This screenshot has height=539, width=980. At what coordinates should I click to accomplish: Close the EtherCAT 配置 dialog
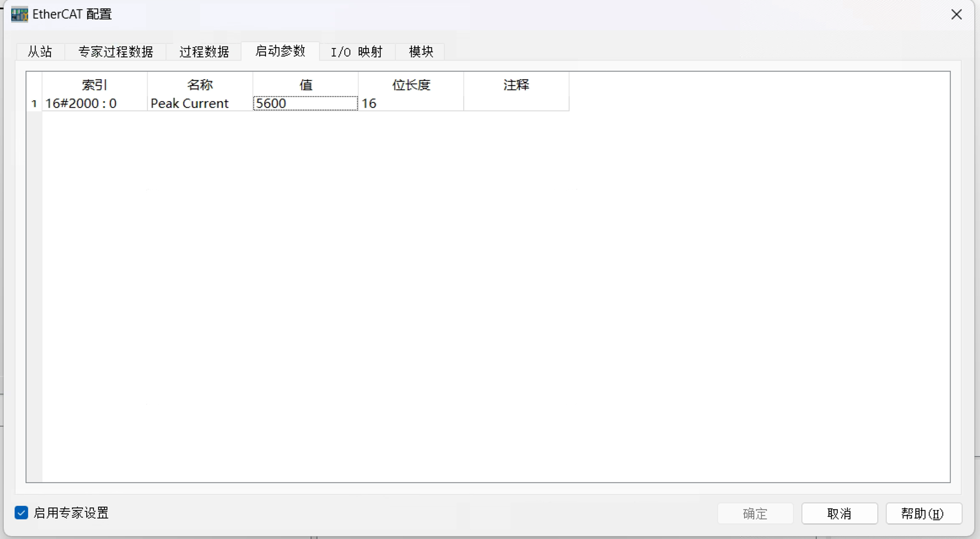[956, 15]
